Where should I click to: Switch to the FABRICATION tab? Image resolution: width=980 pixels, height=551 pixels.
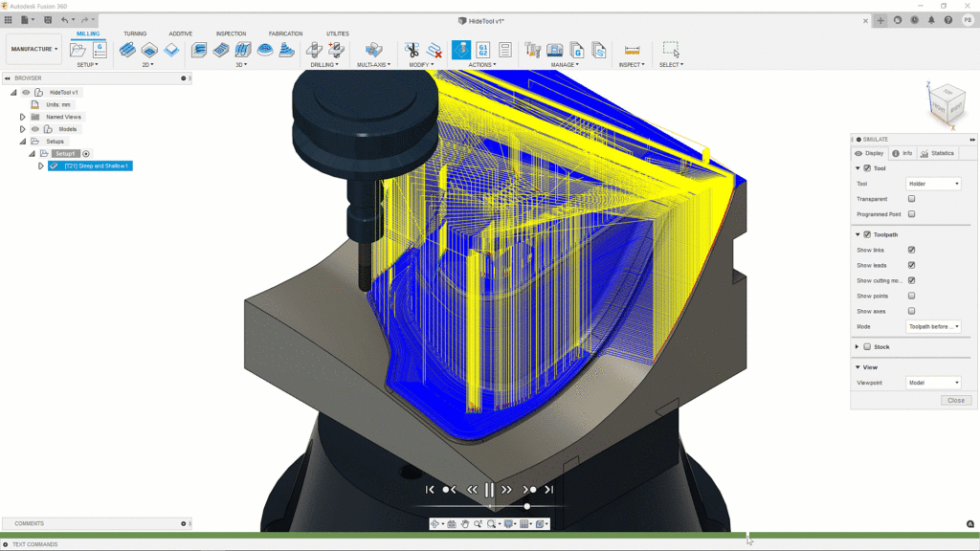pos(285,33)
